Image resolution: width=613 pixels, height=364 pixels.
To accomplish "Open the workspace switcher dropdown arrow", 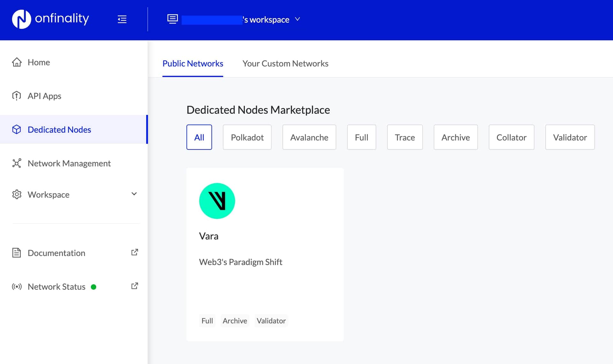I will tap(298, 19).
